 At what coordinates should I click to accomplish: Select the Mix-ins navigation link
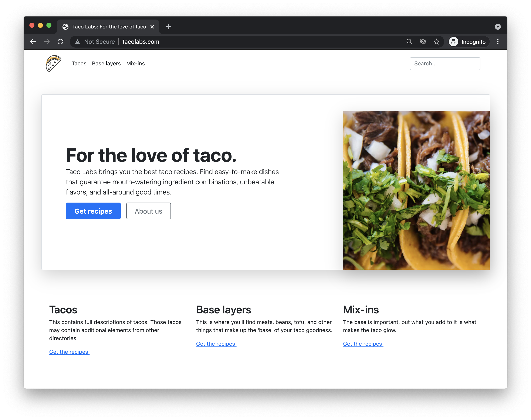pos(135,63)
